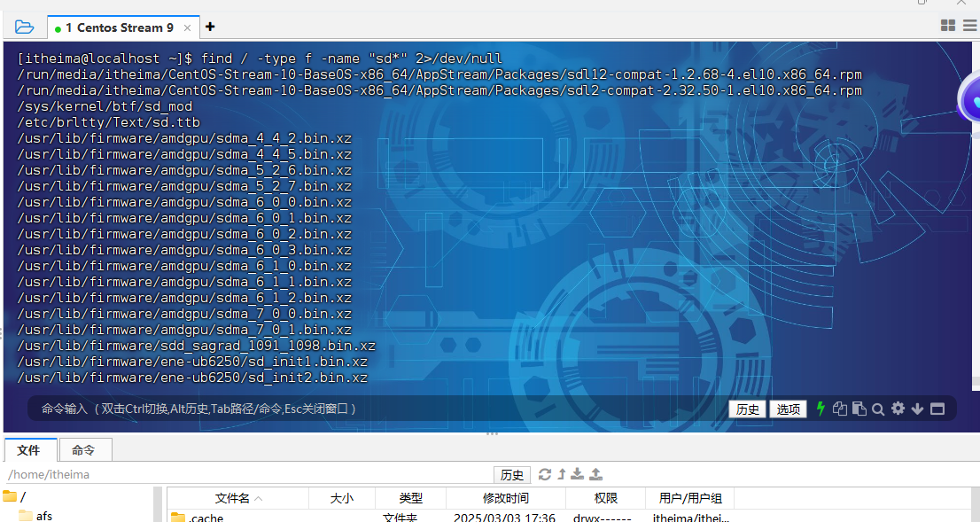Switch to the 命令 tab
Screen dimensions: 980x522
click(x=84, y=450)
